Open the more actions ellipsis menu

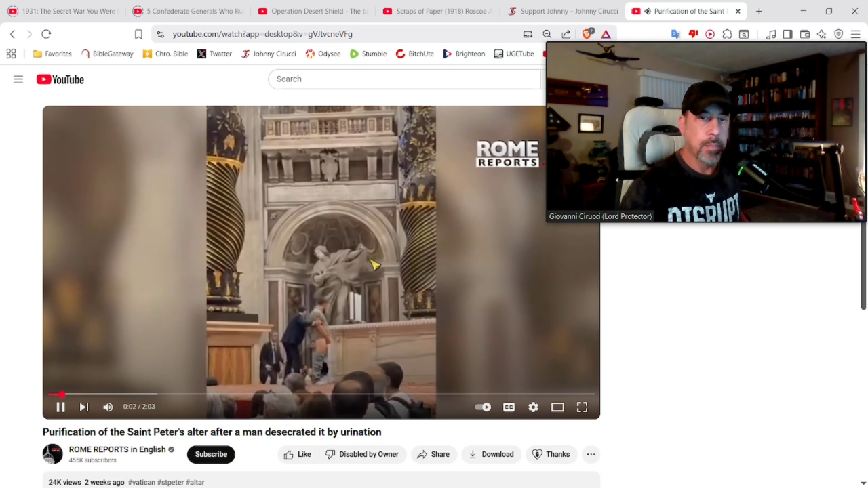tap(591, 454)
